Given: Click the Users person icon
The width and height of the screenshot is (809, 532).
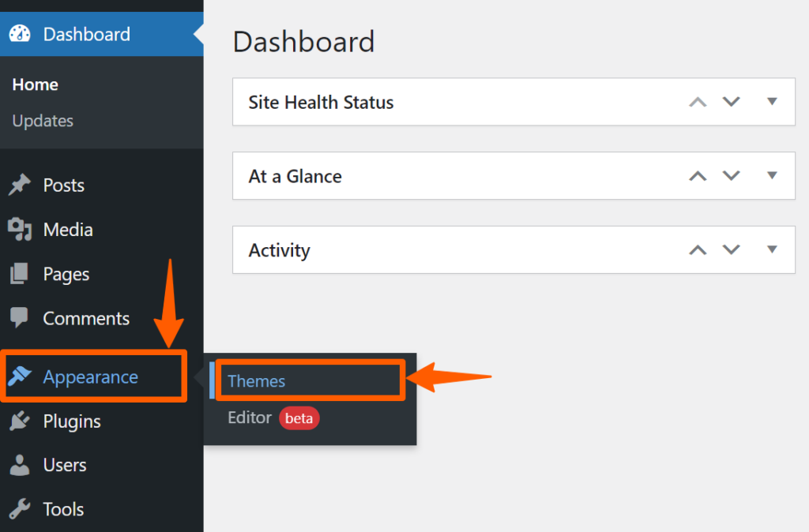Looking at the screenshot, I should [20, 466].
